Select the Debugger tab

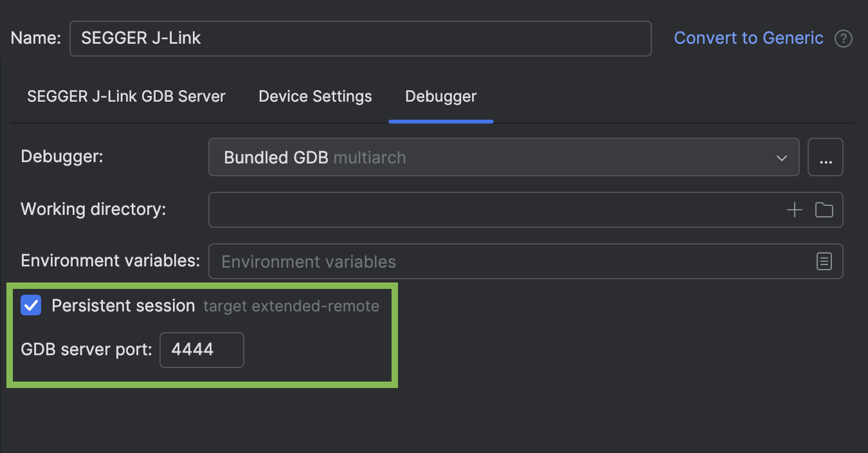[x=440, y=96]
